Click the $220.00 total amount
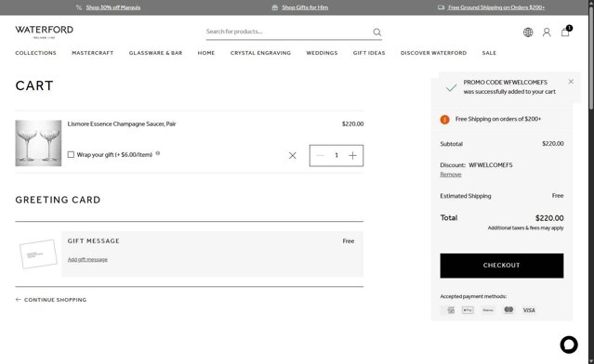The height and width of the screenshot is (364, 594). [549, 218]
